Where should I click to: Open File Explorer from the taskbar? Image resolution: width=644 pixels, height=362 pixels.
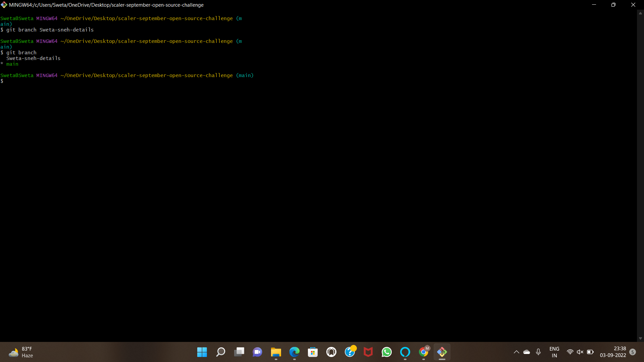click(x=276, y=352)
